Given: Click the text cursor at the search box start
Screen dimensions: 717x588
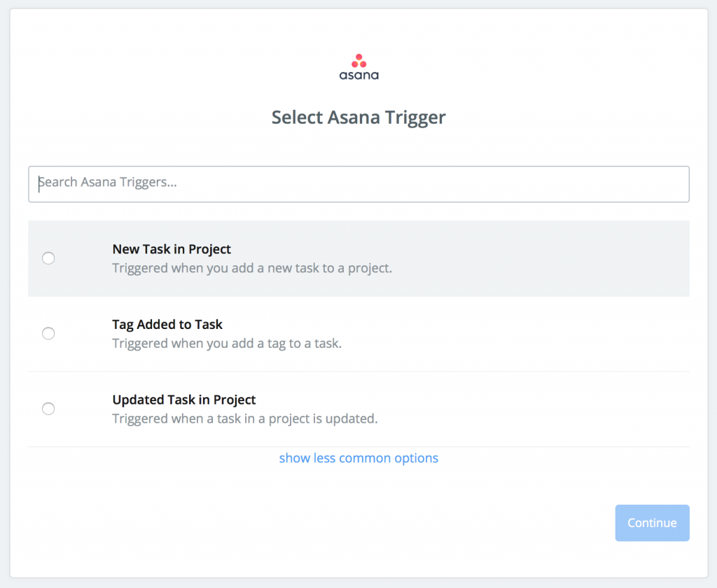Looking at the screenshot, I should click(x=39, y=184).
